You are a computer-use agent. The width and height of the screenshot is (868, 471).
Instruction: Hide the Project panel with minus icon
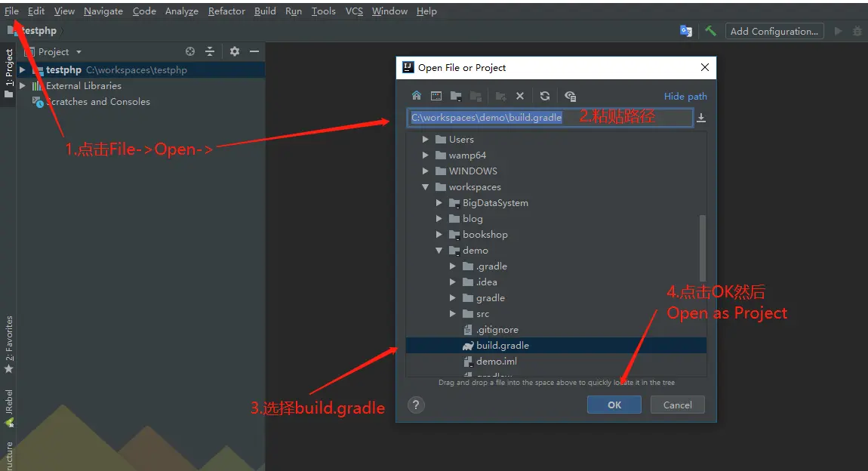click(254, 51)
